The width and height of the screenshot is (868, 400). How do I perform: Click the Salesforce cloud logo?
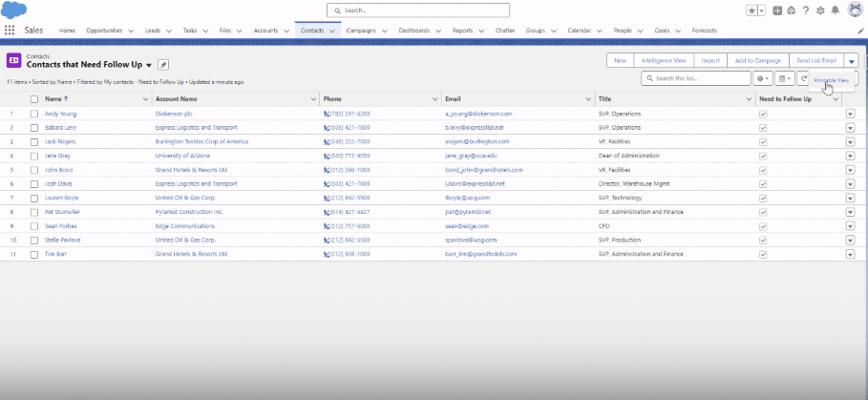click(14, 11)
